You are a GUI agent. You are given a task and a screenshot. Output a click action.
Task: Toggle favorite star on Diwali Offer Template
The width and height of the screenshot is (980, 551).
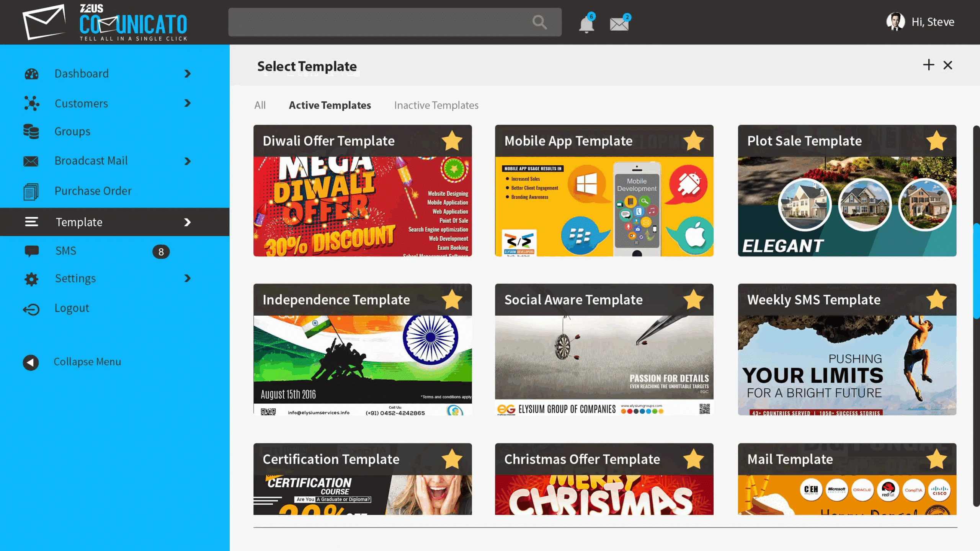(452, 141)
